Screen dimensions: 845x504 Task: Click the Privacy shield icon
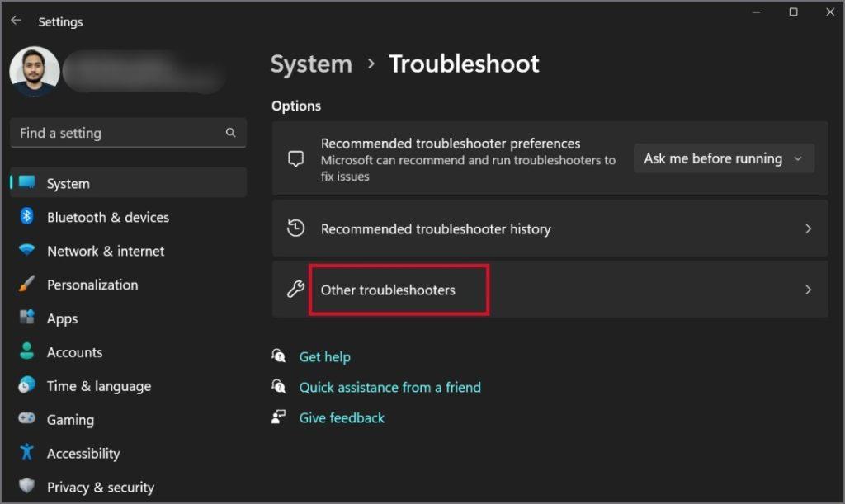pyautogui.click(x=26, y=486)
